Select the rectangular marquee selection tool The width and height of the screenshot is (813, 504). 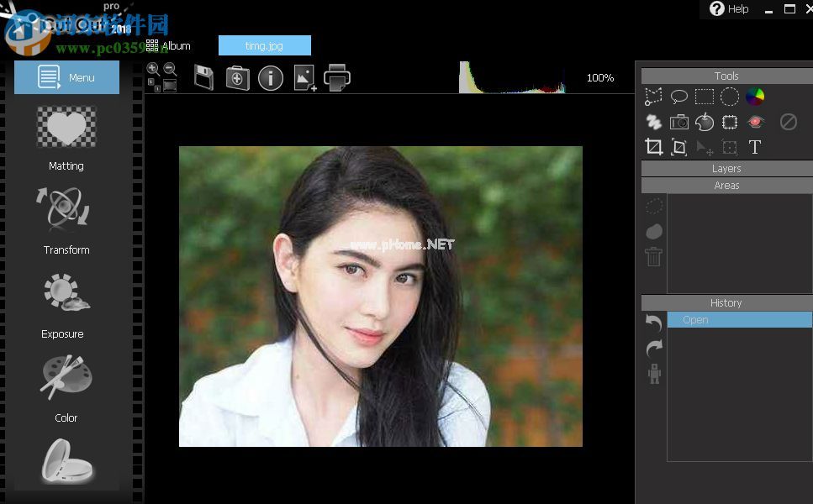705,97
